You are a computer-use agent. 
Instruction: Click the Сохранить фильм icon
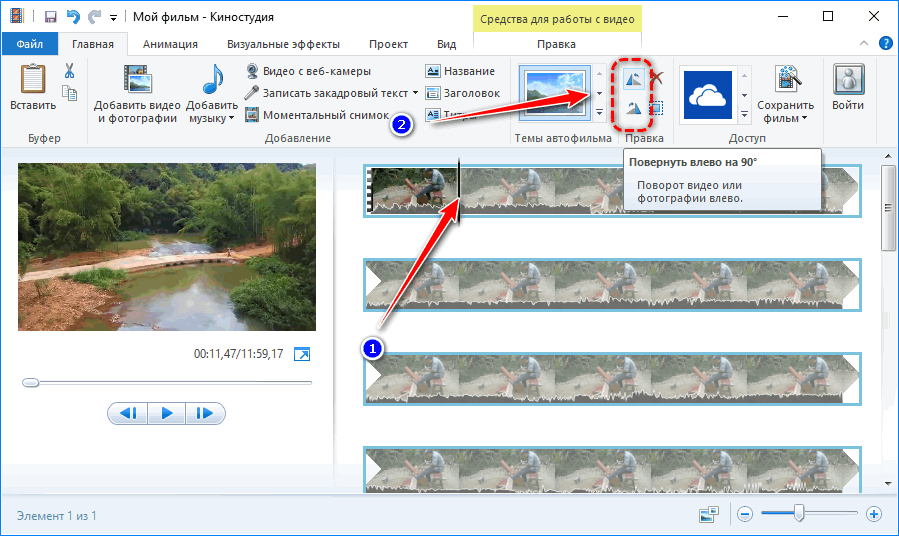tap(787, 80)
